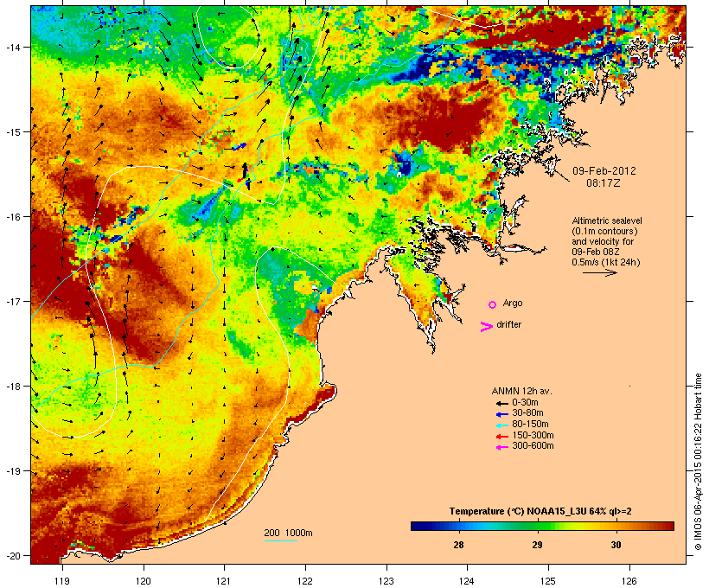Click the '0-30m' depth label
The width and height of the screenshot is (709, 588).
pos(525,403)
